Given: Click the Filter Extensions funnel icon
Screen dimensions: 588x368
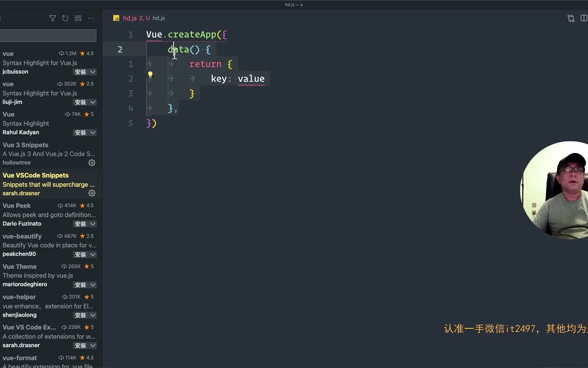Looking at the screenshot, I should [x=52, y=18].
